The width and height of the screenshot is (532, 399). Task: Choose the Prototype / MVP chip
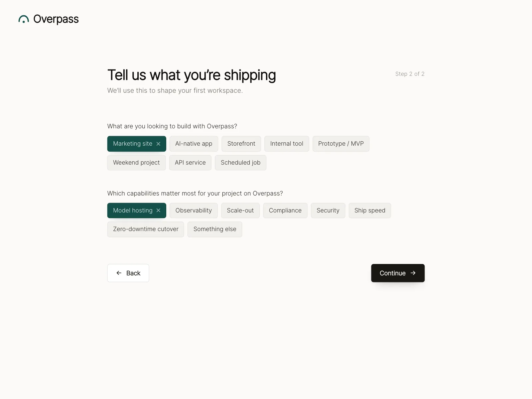point(341,144)
